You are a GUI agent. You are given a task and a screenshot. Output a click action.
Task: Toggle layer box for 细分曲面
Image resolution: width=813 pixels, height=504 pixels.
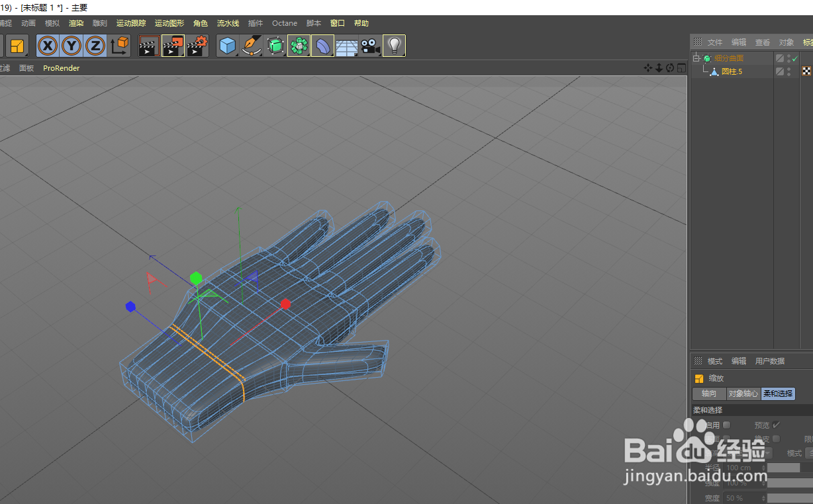[780, 58]
